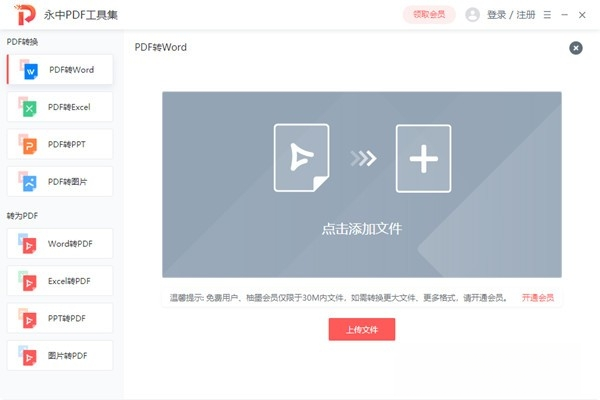The width and height of the screenshot is (600, 400).
Task: Select the PDF转Word sidebar item
Action: click(60, 70)
